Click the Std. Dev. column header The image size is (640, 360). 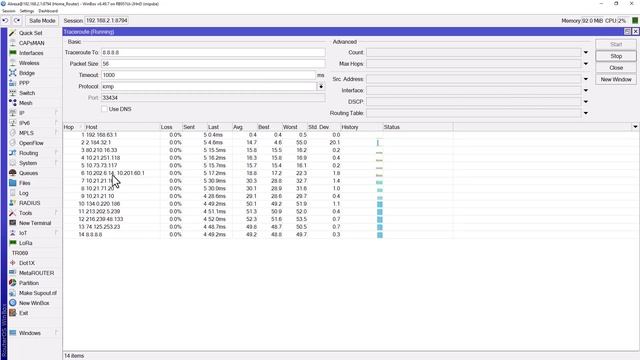pyautogui.click(x=324, y=127)
